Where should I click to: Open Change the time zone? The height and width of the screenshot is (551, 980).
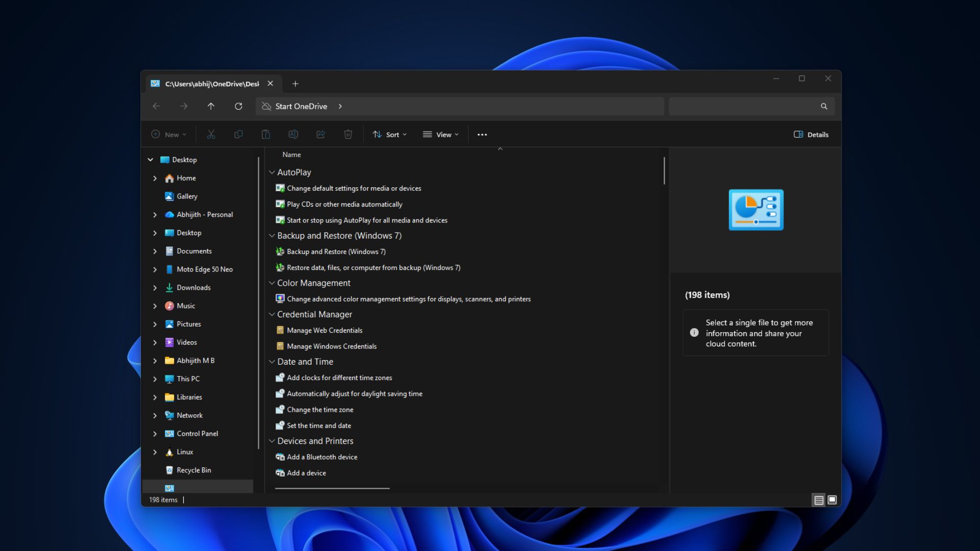(320, 410)
